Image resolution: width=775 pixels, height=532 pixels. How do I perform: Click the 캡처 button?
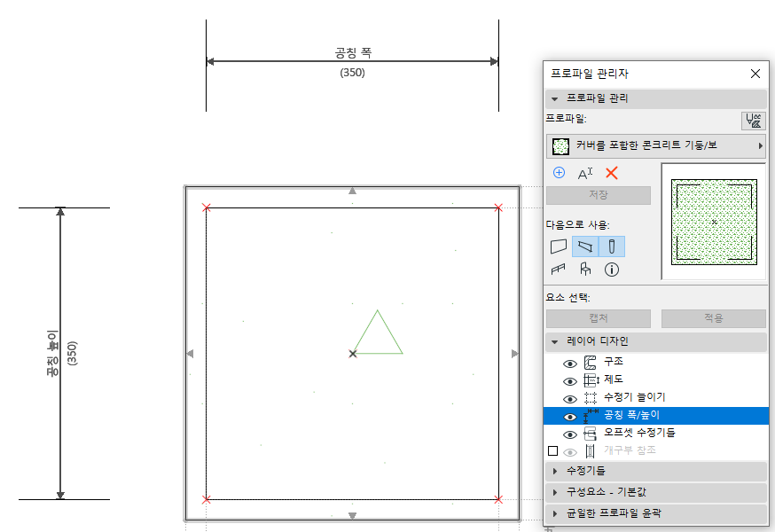598,318
